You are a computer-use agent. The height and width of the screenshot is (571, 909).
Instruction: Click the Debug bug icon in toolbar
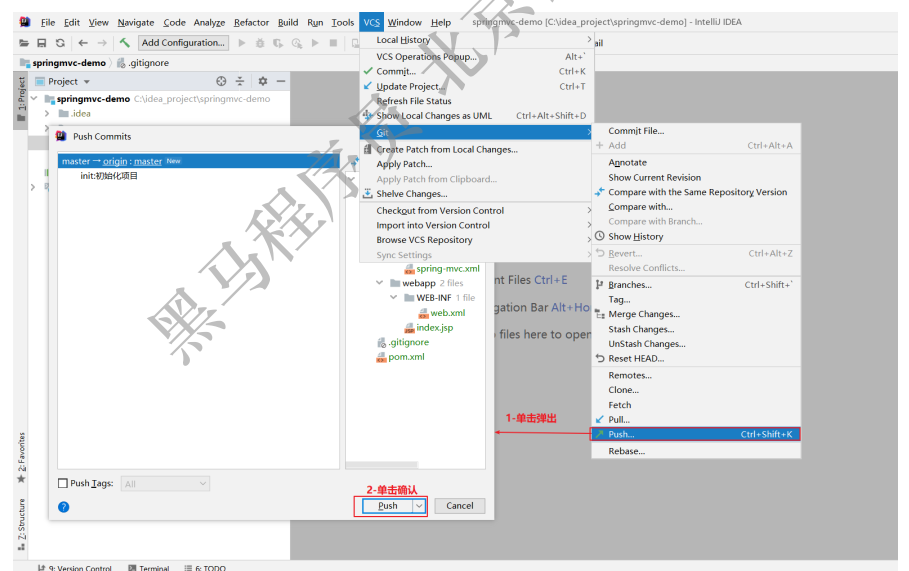click(x=260, y=43)
